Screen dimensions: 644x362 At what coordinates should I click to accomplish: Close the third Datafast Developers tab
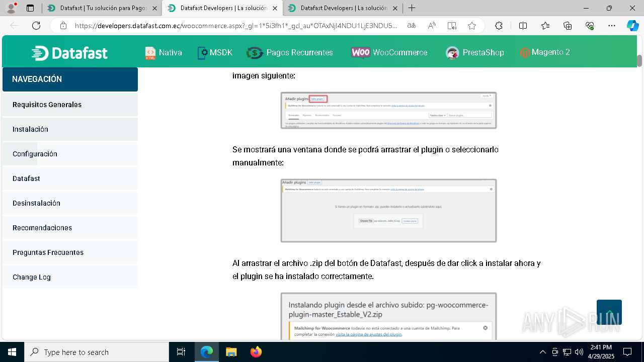tap(395, 8)
